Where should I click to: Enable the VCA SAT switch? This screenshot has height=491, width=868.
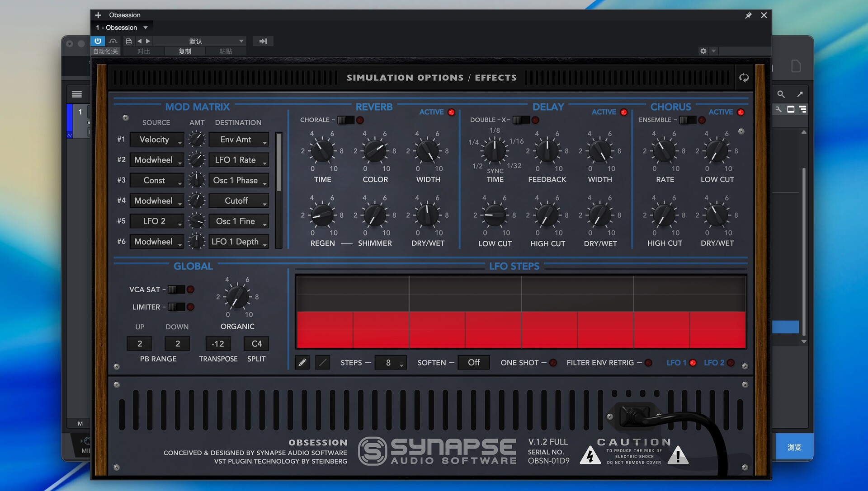(176, 290)
